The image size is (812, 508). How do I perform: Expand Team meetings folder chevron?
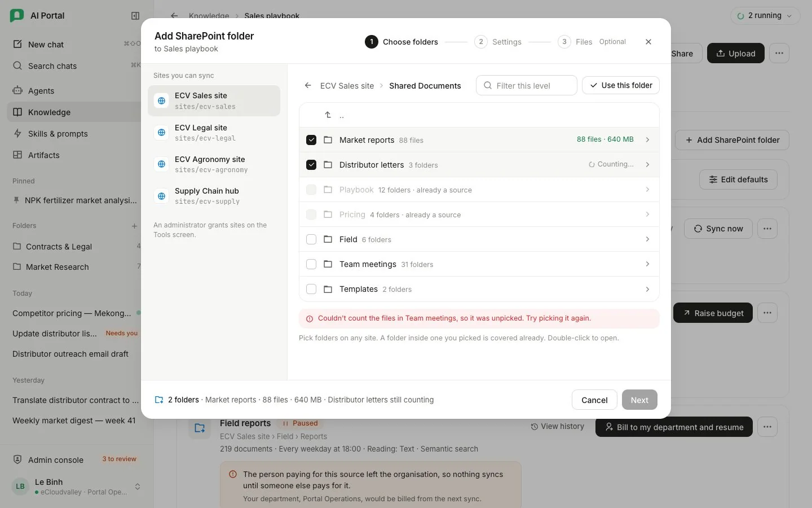(x=647, y=264)
